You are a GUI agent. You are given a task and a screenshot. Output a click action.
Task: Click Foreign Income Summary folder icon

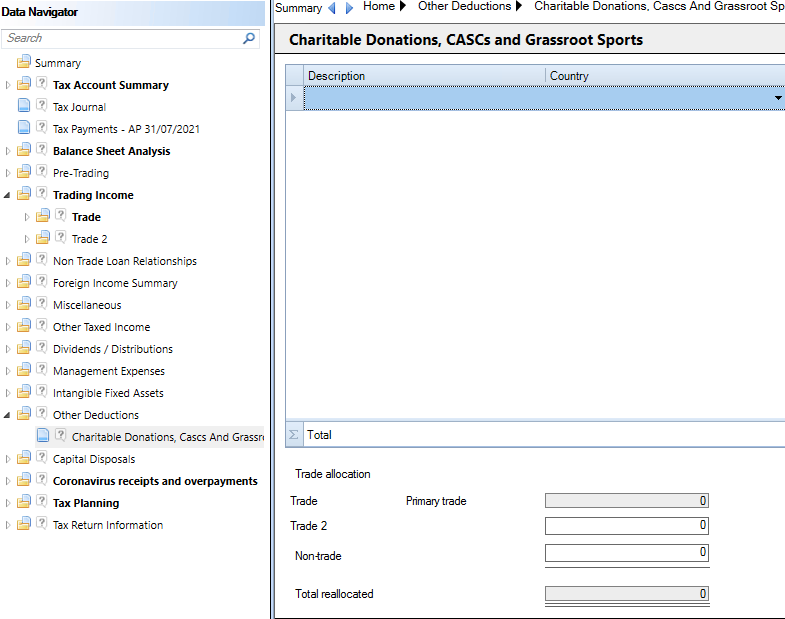tap(24, 282)
